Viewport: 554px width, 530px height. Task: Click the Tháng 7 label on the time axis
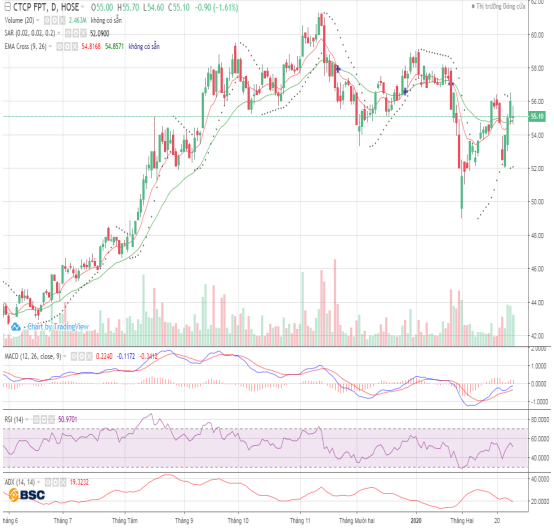pos(63,520)
